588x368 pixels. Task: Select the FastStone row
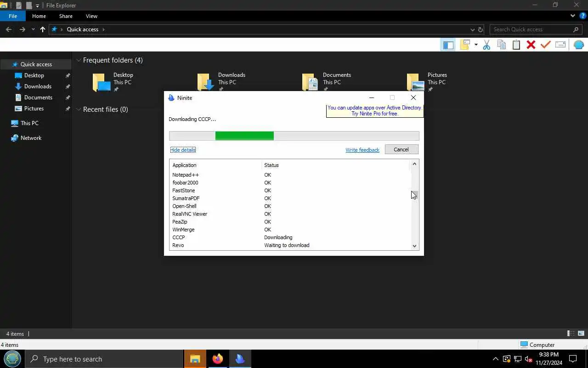tap(289, 190)
